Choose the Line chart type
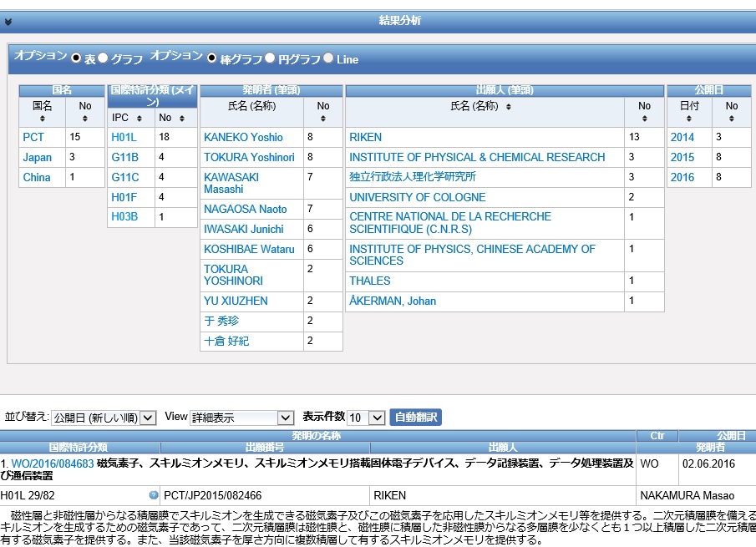 tap(328, 58)
